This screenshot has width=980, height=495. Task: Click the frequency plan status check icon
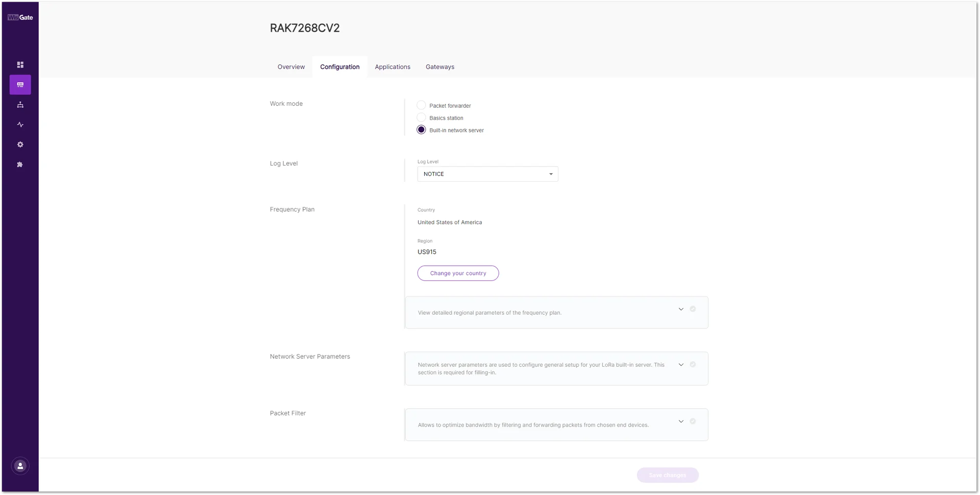693,309
